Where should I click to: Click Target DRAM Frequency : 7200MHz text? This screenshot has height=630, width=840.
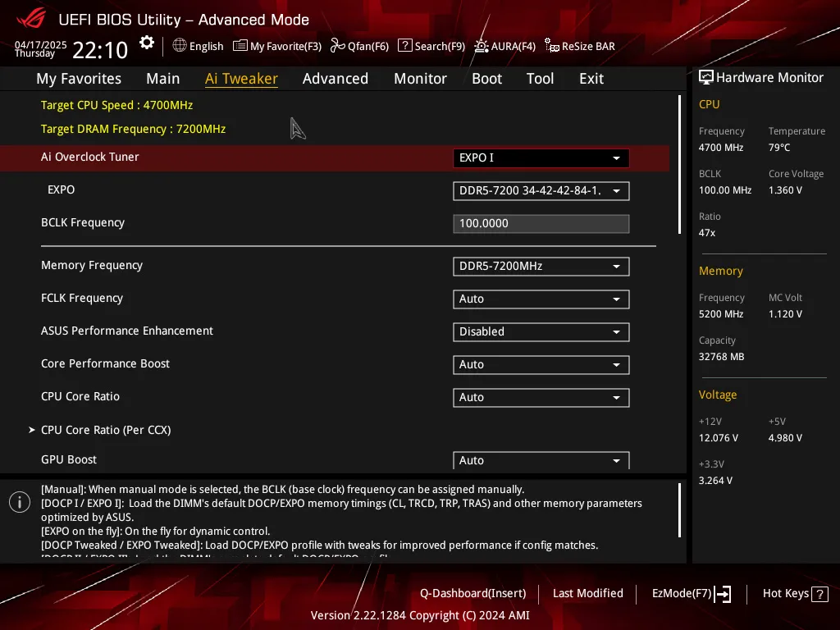(x=134, y=129)
